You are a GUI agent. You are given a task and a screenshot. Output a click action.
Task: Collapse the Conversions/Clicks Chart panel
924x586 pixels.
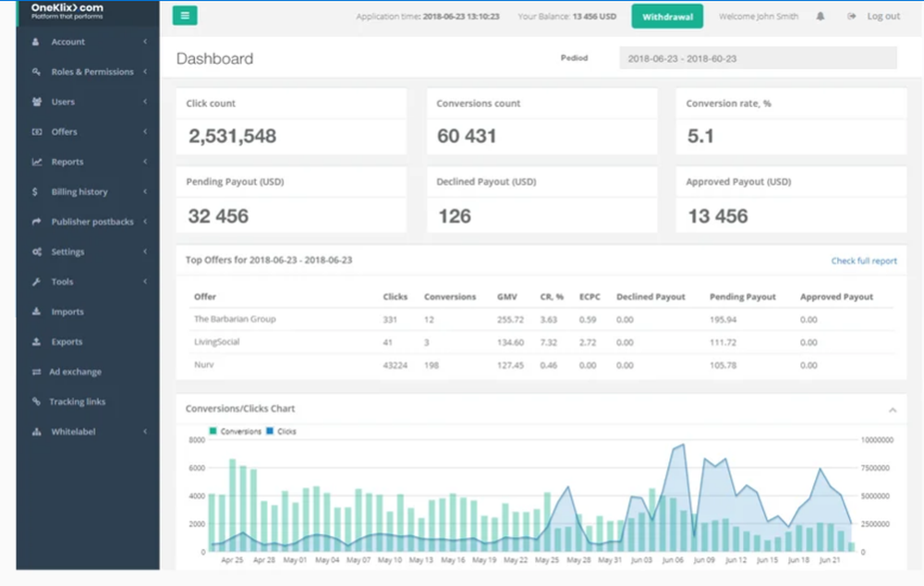pos(893,409)
